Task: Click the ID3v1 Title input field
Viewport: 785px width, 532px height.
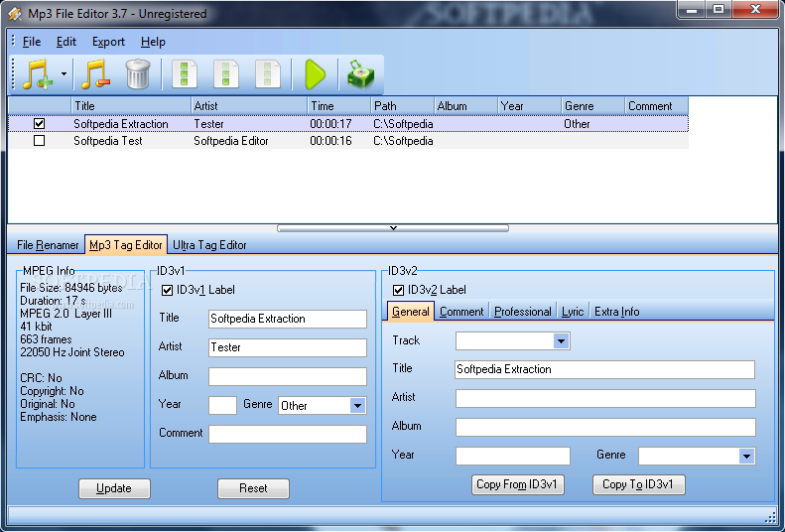Action: pyautogui.click(x=288, y=319)
